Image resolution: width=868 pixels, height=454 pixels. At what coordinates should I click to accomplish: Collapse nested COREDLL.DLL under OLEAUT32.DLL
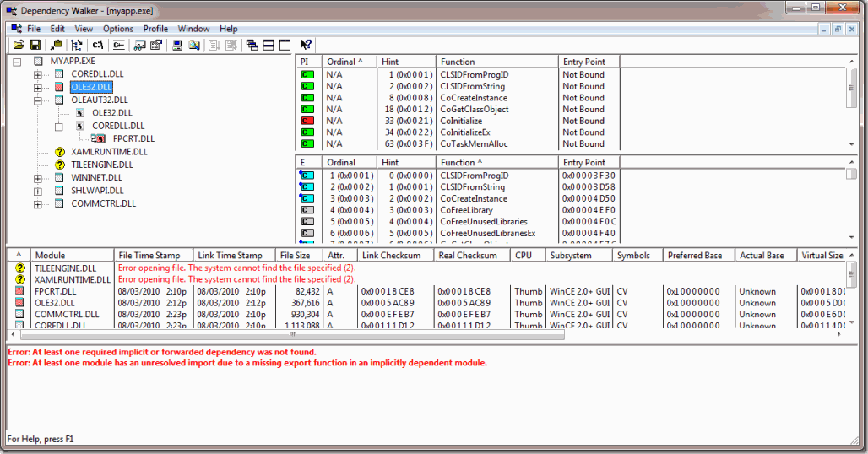58,127
